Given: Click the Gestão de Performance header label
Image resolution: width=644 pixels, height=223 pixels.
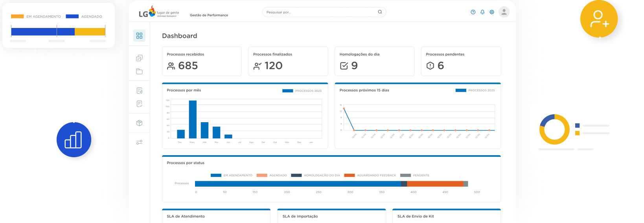Looking at the screenshot, I should coord(209,15).
